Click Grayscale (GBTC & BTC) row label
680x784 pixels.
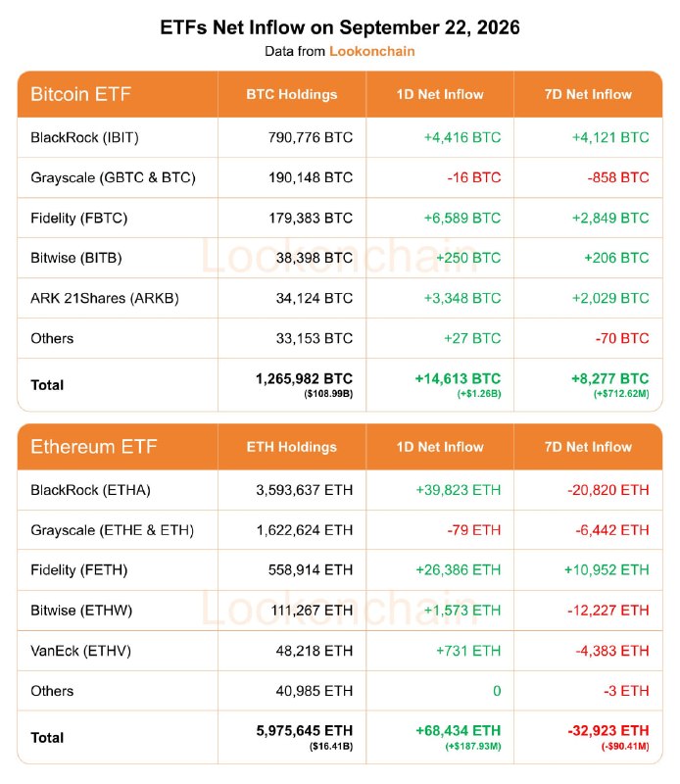[x=113, y=178]
